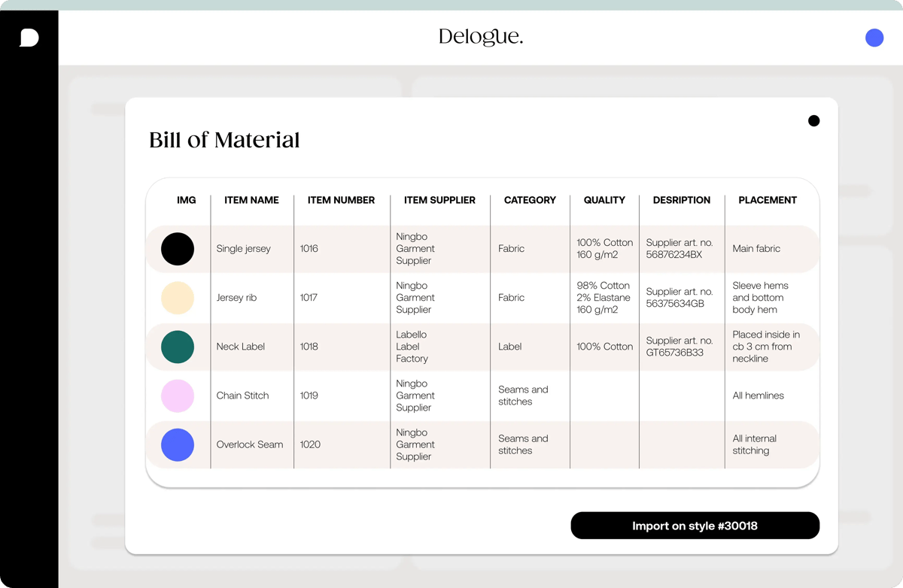The image size is (903, 588).
Task: Select the Overlock Seam item name
Action: point(250,444)
